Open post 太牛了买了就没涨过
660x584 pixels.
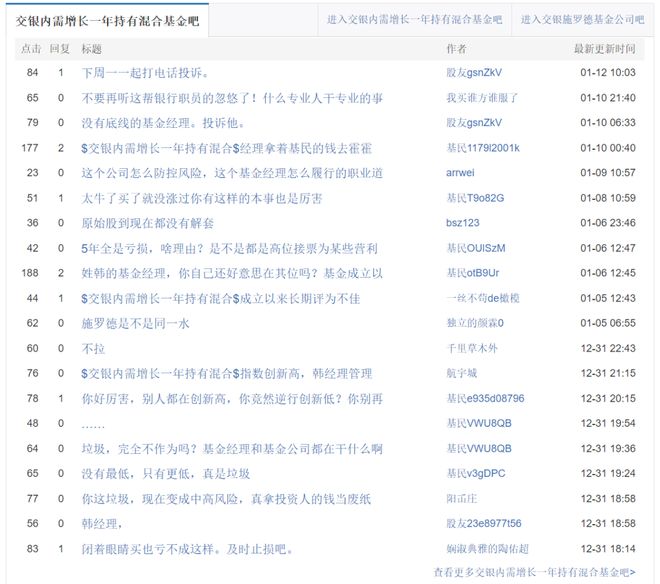(x=202, y=198)
